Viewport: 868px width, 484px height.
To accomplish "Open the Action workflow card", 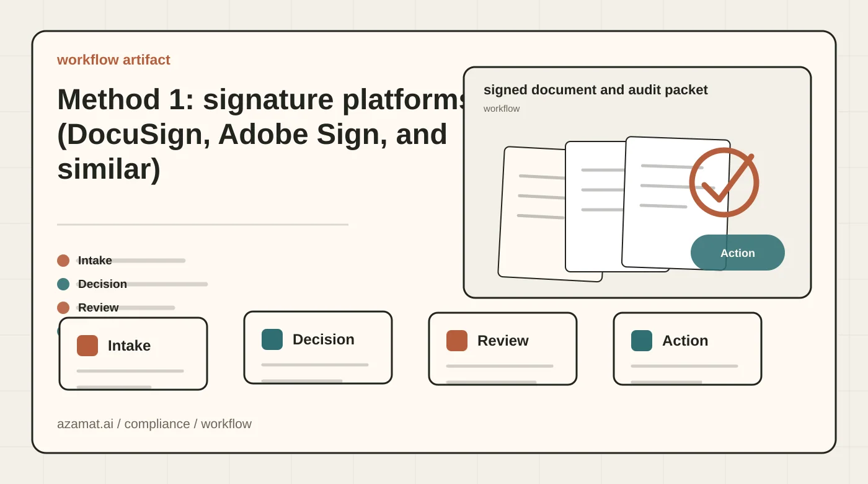I will tap(688, 349).
